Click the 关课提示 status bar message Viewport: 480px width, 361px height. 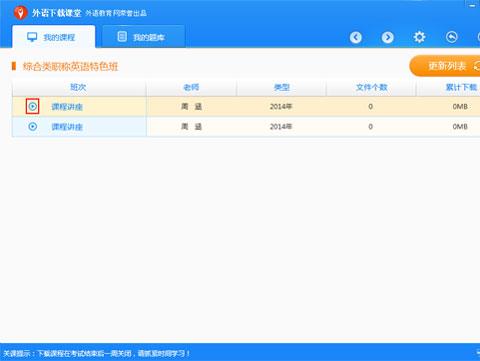pos(96,353)
